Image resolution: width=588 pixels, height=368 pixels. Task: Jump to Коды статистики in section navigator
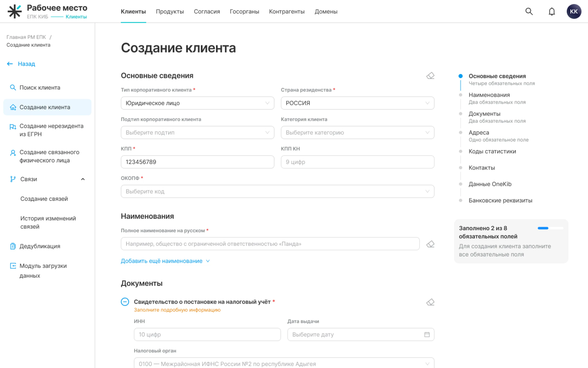(492, 151)
